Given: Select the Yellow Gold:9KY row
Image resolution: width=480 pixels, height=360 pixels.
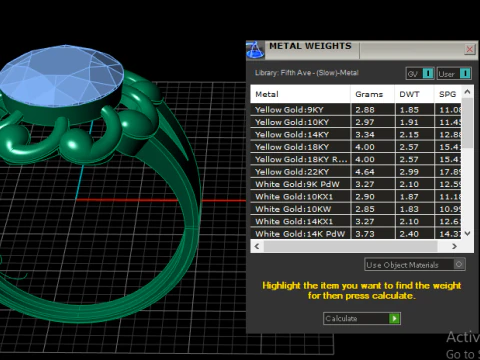Looking at the screenshot, I should pyautogui.click(x=356, y=110).
